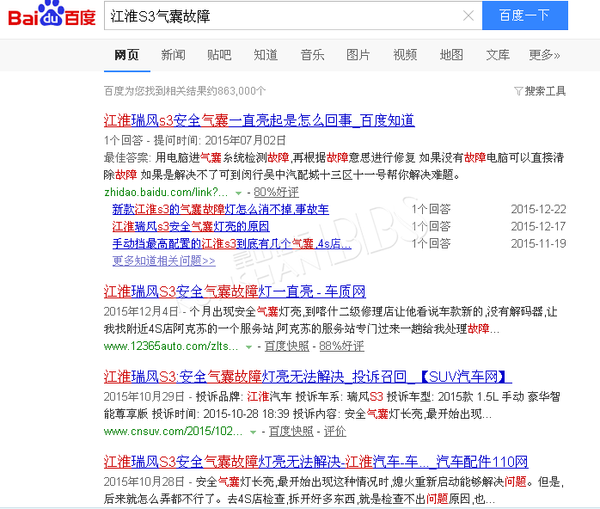Expand the 更多» menu
The image size is (600, 509).
point(545,55)
